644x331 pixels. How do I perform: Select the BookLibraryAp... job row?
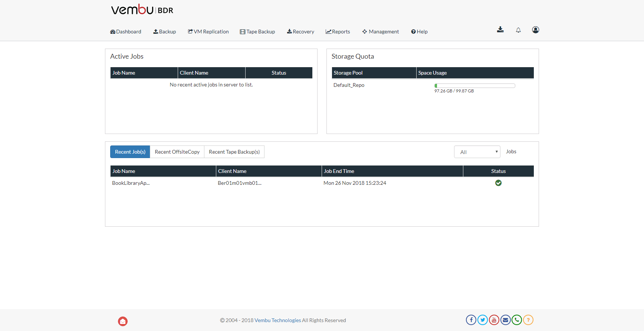131,183
